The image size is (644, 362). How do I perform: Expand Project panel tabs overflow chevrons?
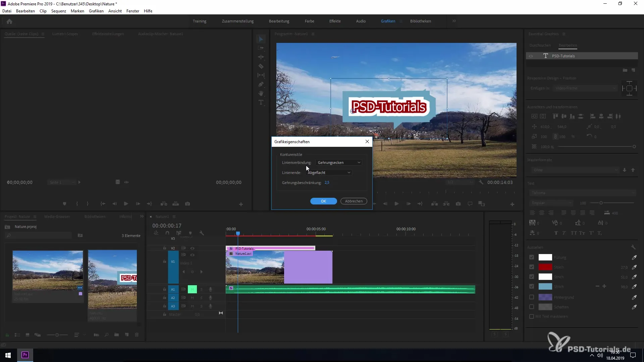point(142,217)
